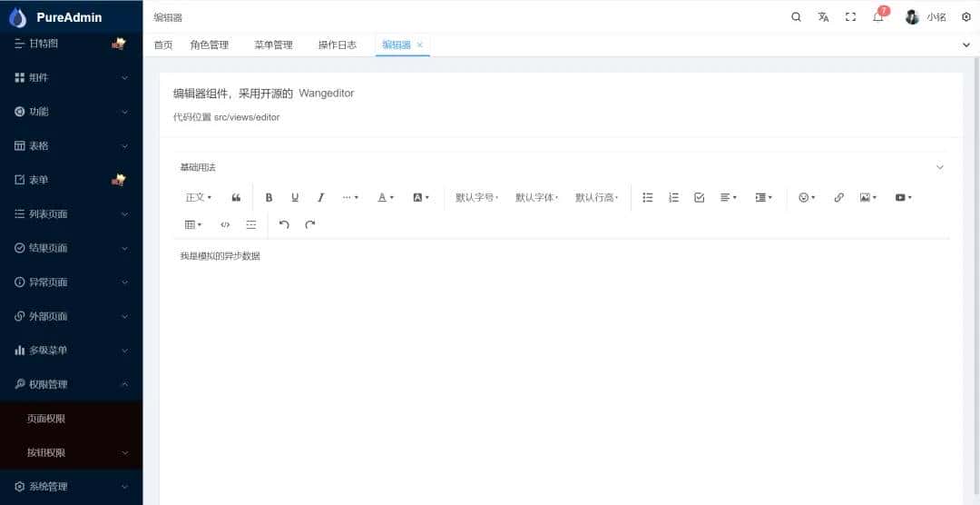Insert a numbered list
Viewport: 980px width, 505px height.
[673, 197]
